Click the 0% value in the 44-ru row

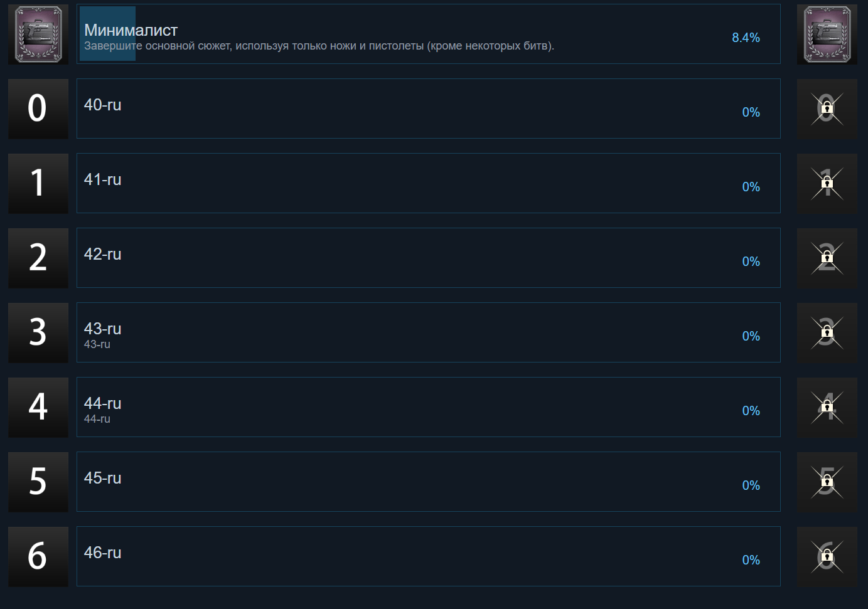(751, 411)
